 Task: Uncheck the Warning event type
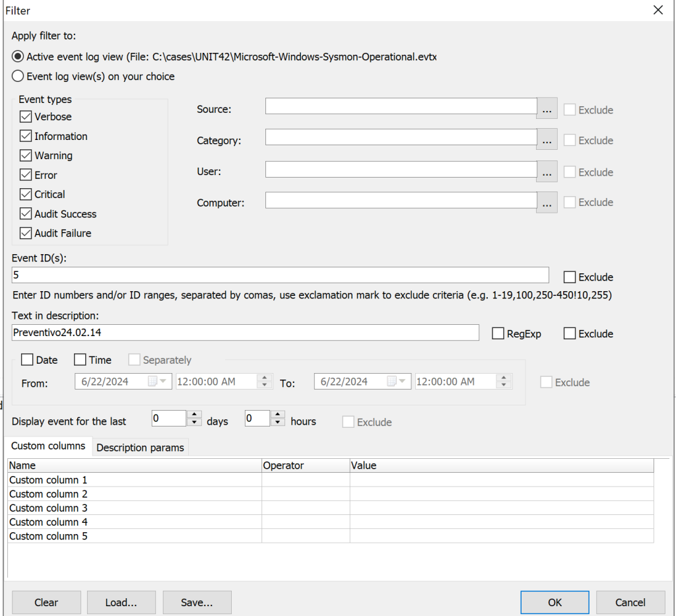click(26, 155)
